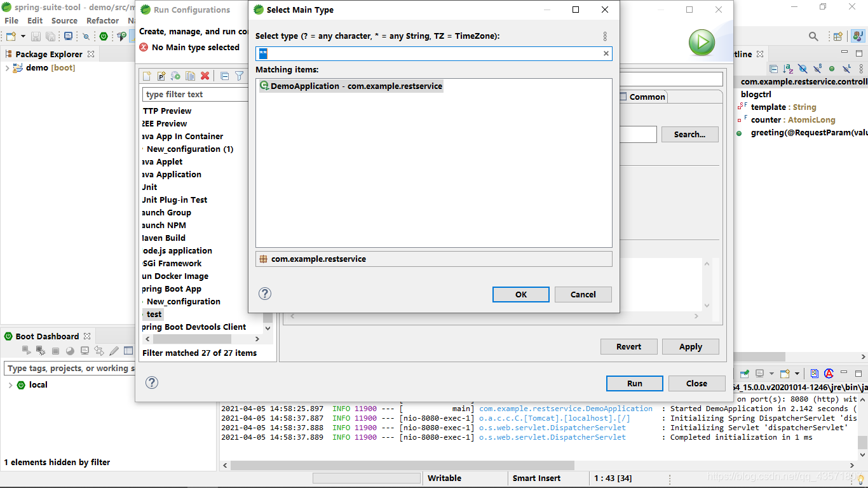Screen dimensions: 868x488
Task: Click the New wizard toolbar icon
Action: pos(11,36)
